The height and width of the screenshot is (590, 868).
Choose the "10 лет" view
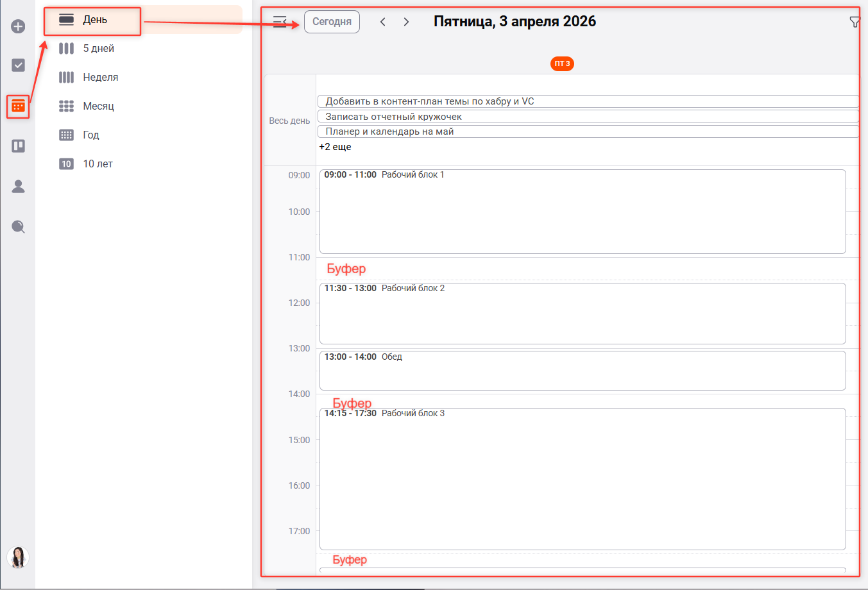pos(98,164)
